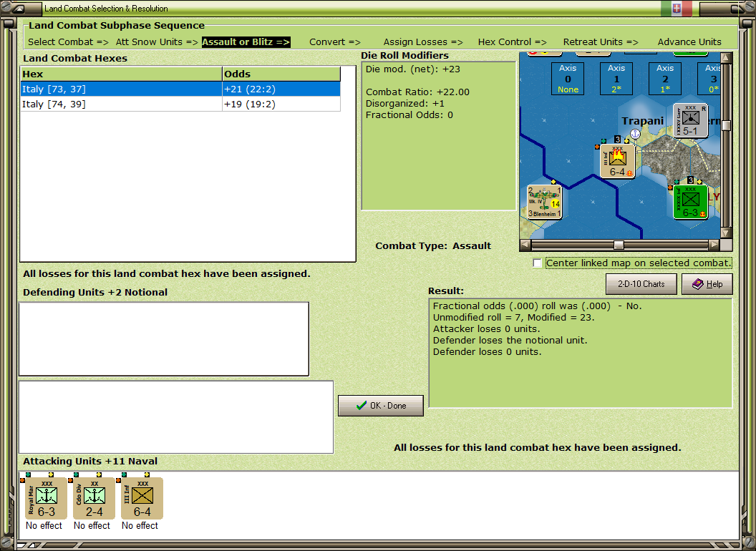Click the Hex Control subphase step
756x551 pixels.
click(512, 42)
